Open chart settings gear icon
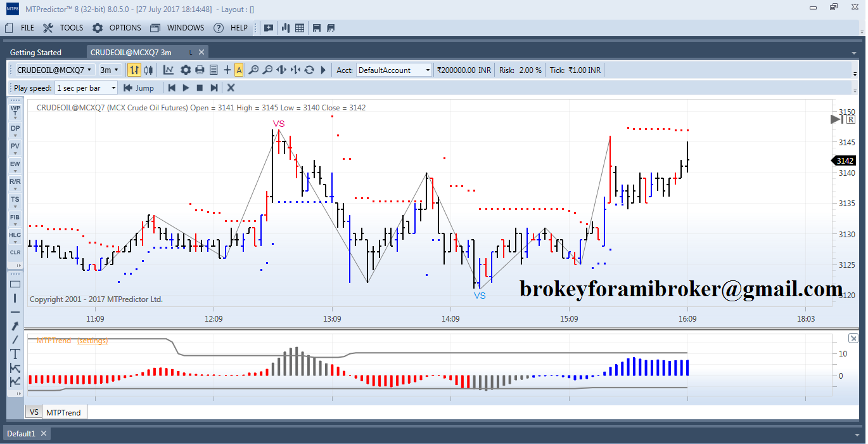The image size is (868, 444). [186, 70]
